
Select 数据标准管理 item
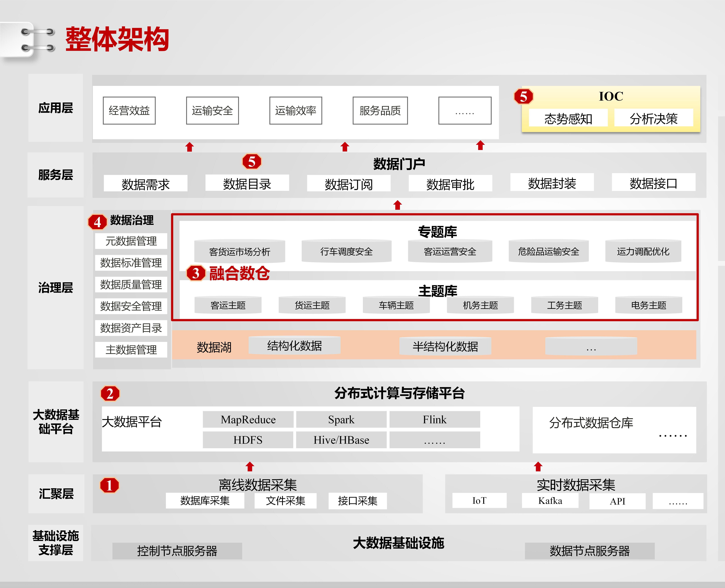pyautogui.click(x=131, y=263)
